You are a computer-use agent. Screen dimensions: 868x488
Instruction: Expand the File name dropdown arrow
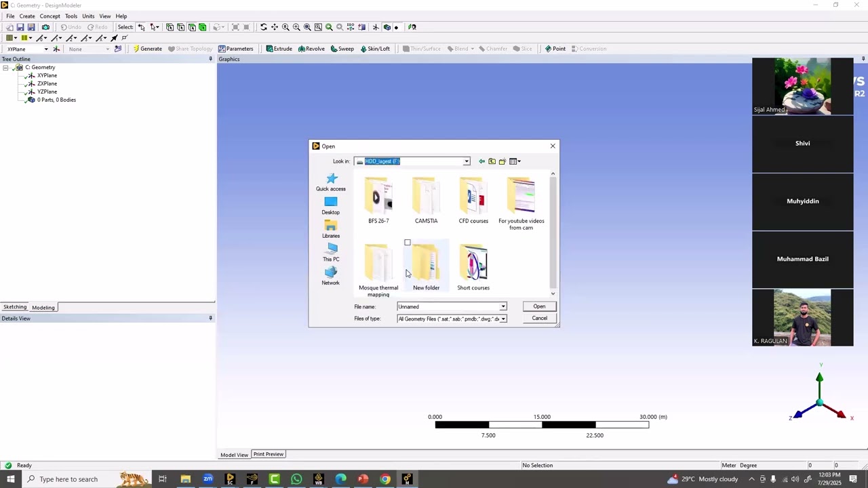(503, 307)
